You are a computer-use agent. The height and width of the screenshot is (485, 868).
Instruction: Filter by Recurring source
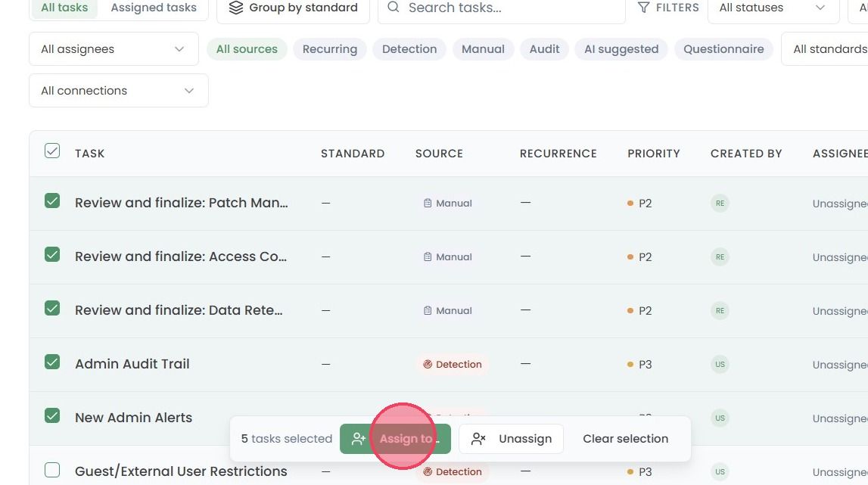coord(330,48)
